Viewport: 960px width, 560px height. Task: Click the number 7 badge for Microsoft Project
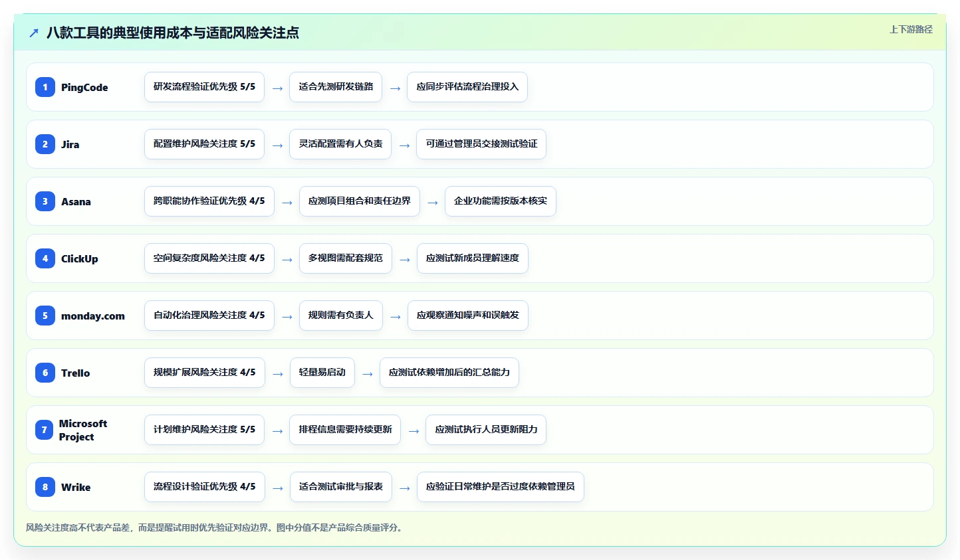tap(45, 430)
